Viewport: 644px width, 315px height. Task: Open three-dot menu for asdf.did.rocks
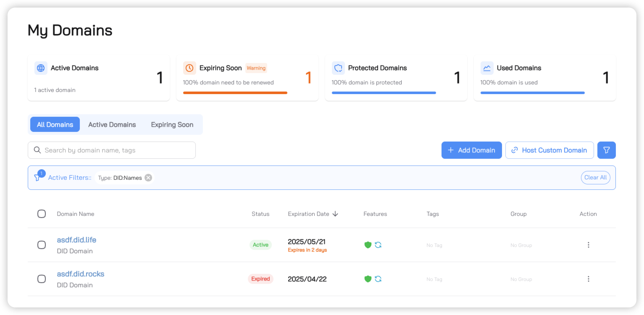point(588,279)
